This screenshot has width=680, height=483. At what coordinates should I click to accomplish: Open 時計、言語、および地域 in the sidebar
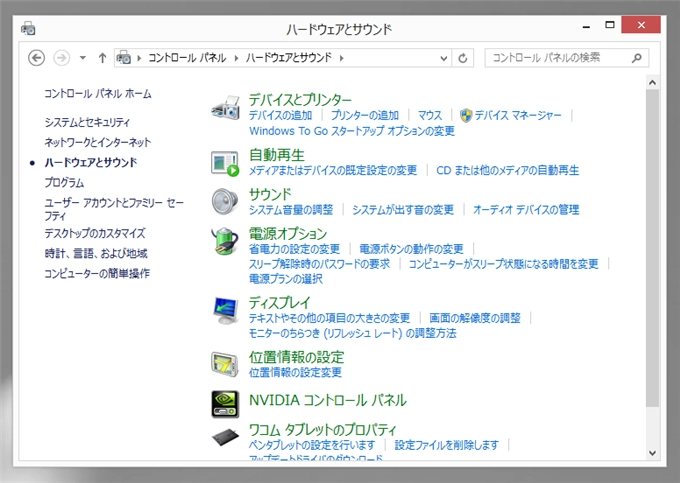96,253
